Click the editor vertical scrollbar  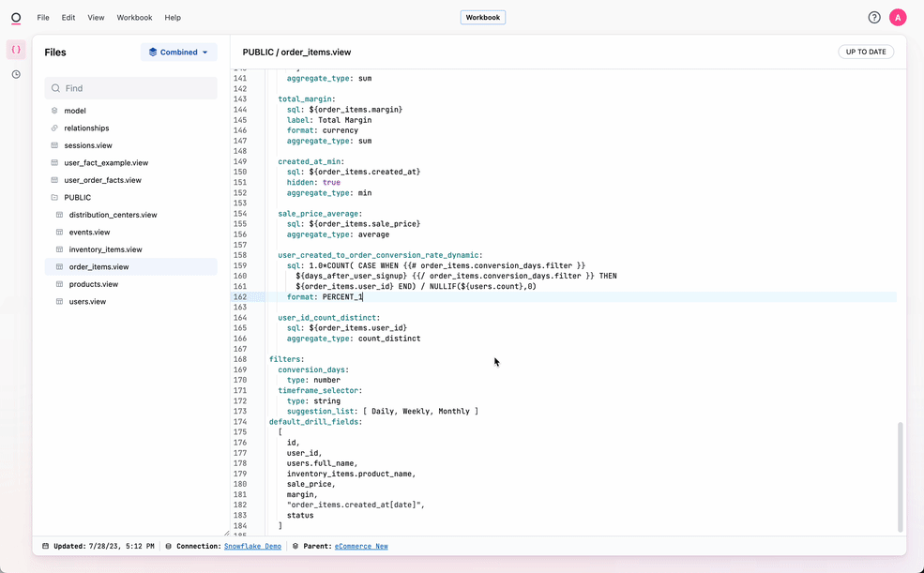900,476
